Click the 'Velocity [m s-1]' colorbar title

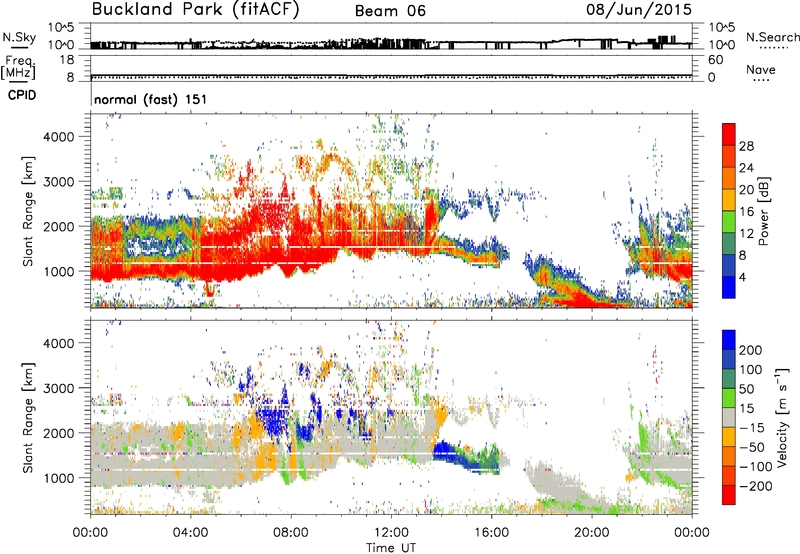[x=782, y=417]
